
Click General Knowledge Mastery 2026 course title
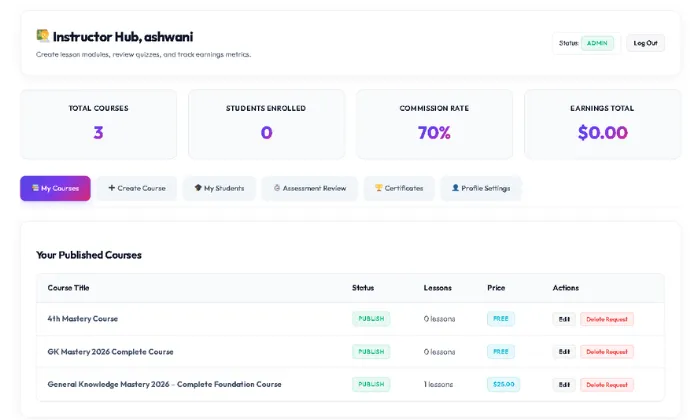(164, 384)
